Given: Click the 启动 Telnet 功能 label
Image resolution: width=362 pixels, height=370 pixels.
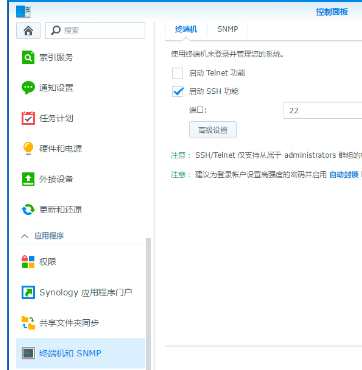Looking at the screenshot, I should (x=217, y=73).
